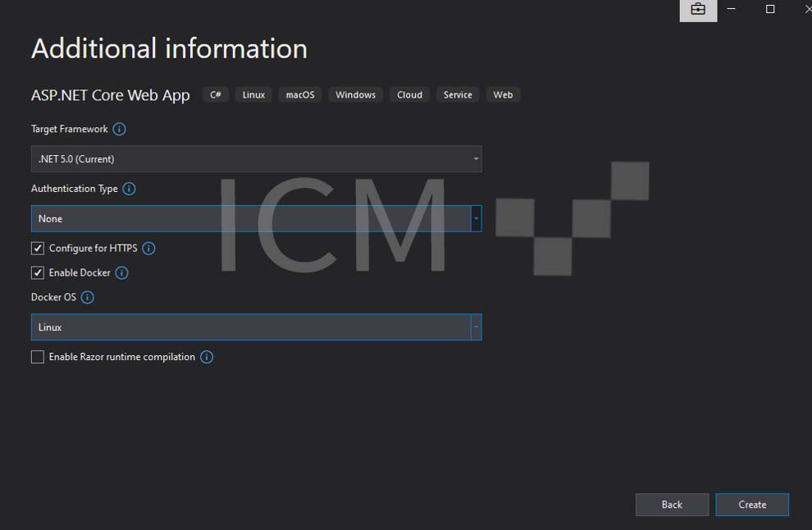Click the info icon beside Target Framework
Image resolution: width=812 pixels, height=530 pixels.
point(120,130)
